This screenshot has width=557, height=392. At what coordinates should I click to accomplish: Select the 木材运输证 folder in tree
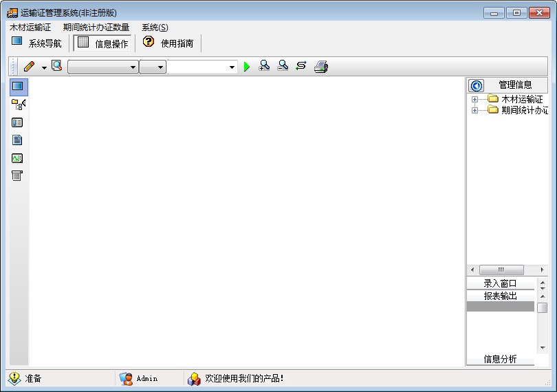[x=515, y=99]
